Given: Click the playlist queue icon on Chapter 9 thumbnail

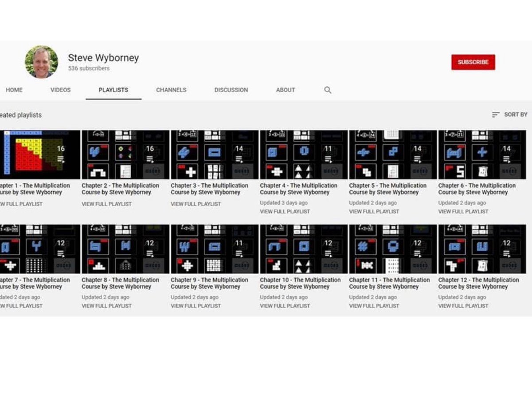Looking at the screenshot, I should tap(239, 254).
